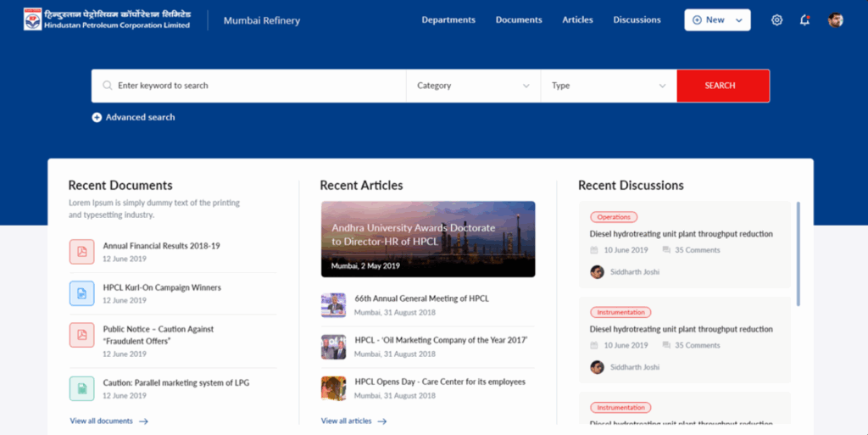Screen dimensions: 868x435
Task: Click plus circle icon in New button
Action: pos(697,20)
